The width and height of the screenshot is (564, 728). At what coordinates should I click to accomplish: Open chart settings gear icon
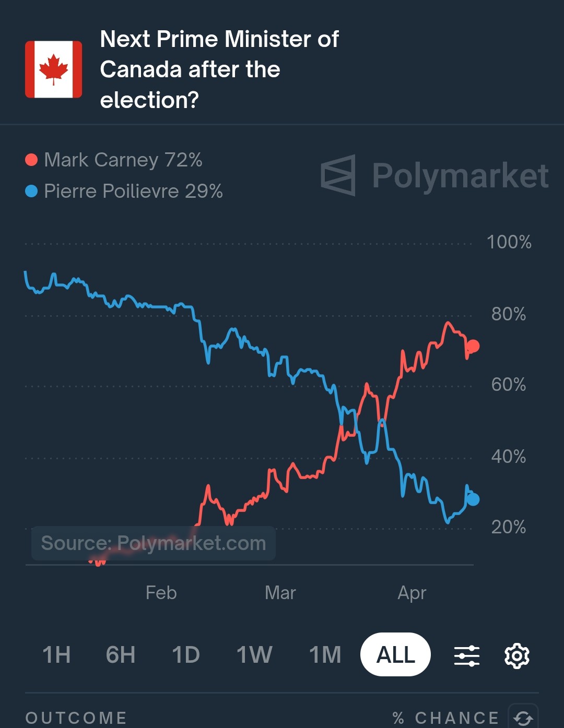(x=516, y=655)
